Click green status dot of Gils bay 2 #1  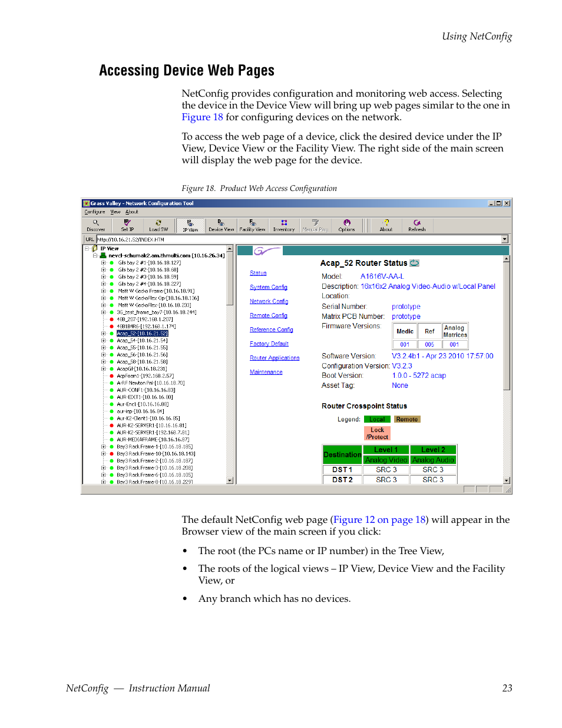point(111,263)
